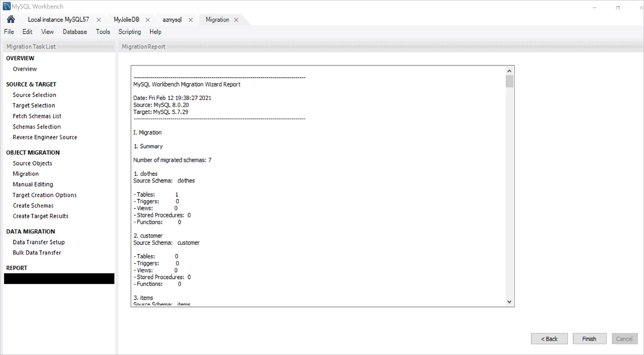Open the Help menu
This screenshot has height=355, width=644.
pos(155,31)
